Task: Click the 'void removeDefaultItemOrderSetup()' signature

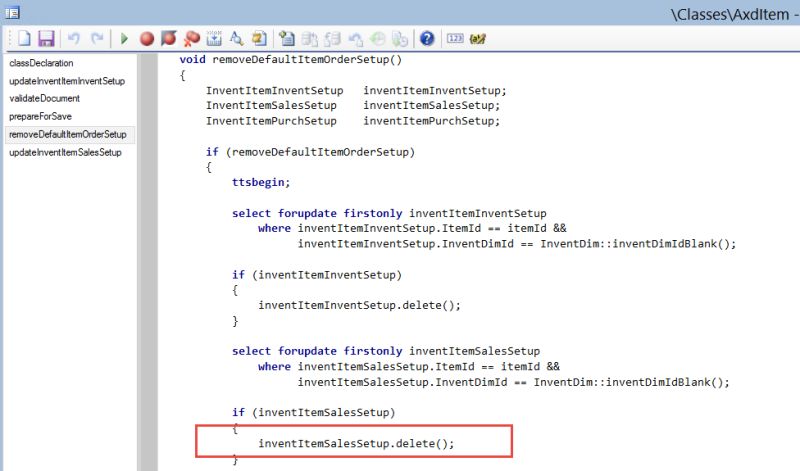Action: pos(291,60)
